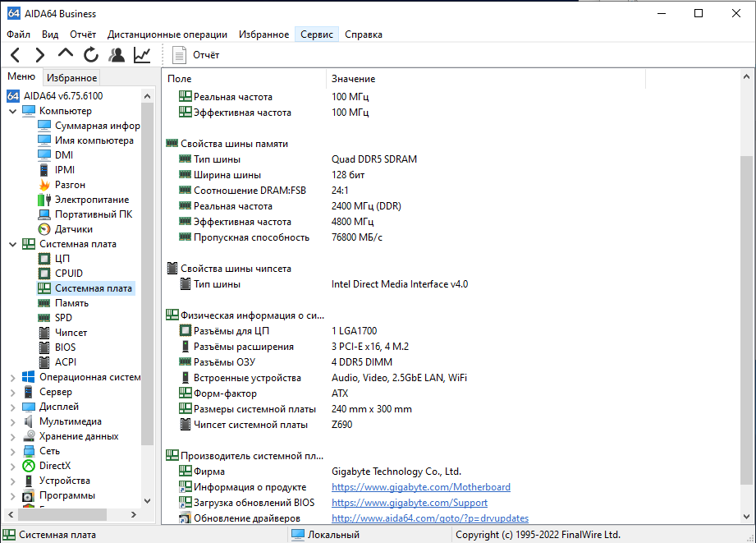This screenshot has height=543, width=756.
Task: Click the Датчики gauge icon in tree
Action: point(44,229)
